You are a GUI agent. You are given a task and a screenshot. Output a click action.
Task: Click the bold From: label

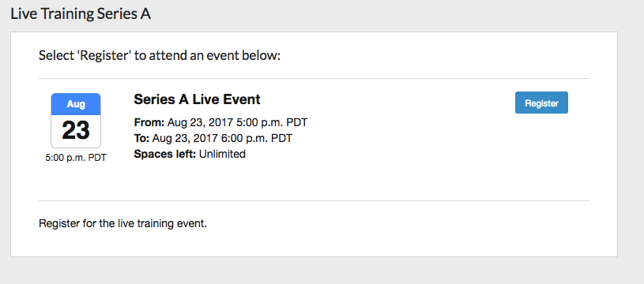(x=149, y=122)
